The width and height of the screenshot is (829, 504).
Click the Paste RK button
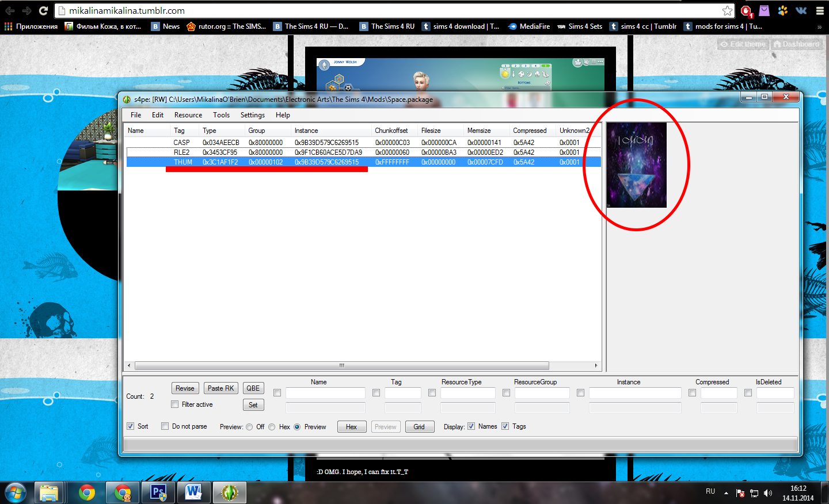pos(220,388)
